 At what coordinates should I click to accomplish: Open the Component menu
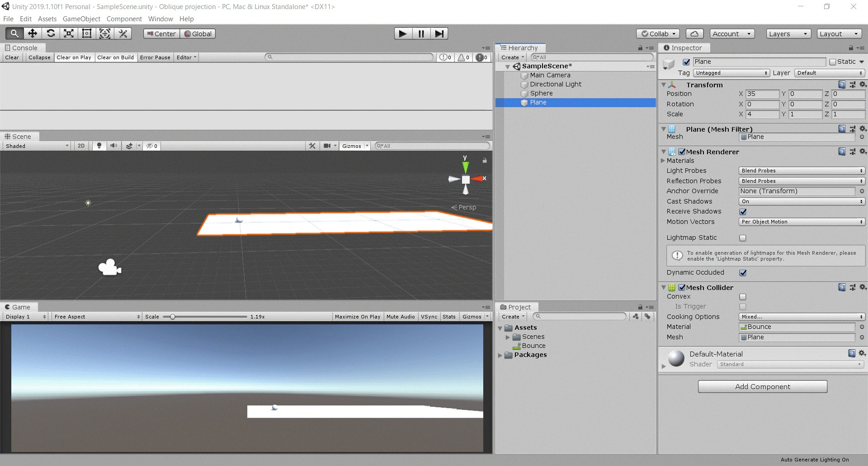point(124,19)
